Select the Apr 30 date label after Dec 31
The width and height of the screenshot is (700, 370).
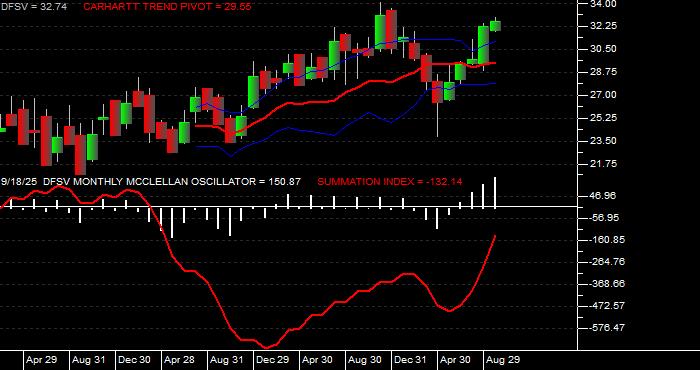click(x=456, y=360)
